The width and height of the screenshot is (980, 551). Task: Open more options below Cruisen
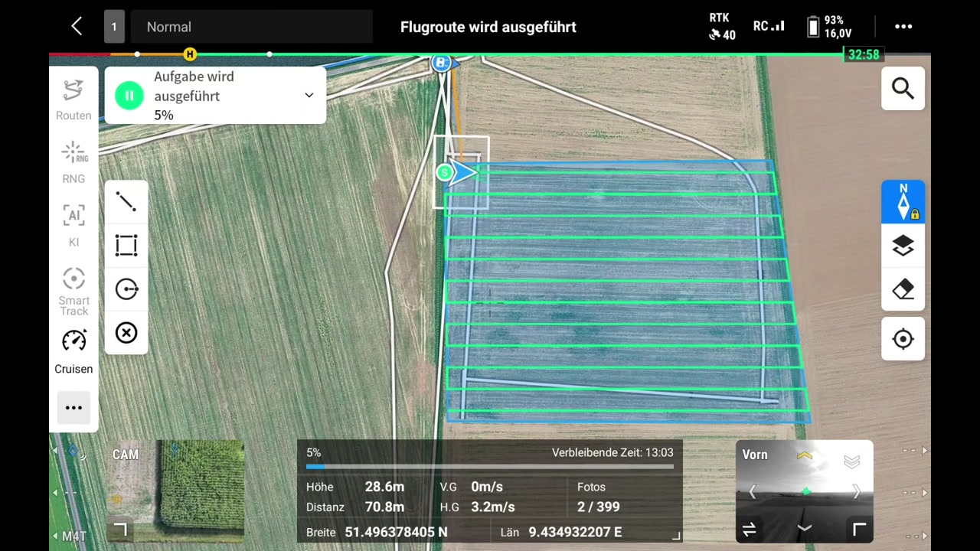point(73,408)
